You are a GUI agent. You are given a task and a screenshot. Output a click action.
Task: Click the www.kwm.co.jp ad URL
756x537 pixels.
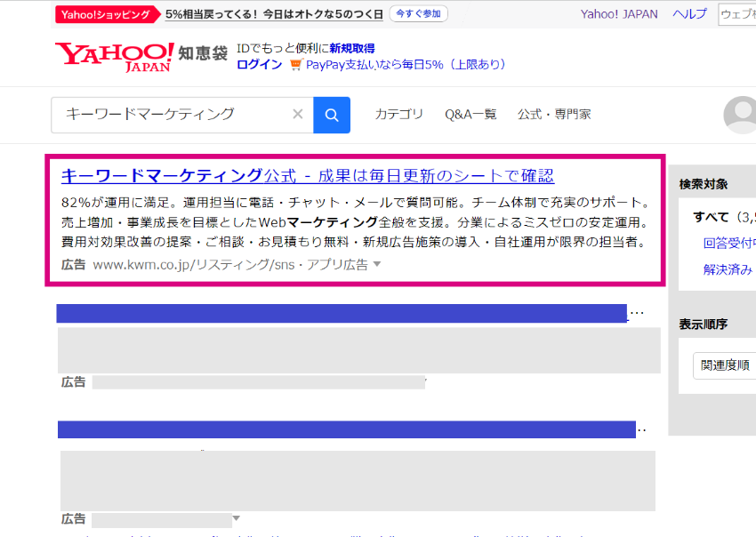(x=230, y=265)
